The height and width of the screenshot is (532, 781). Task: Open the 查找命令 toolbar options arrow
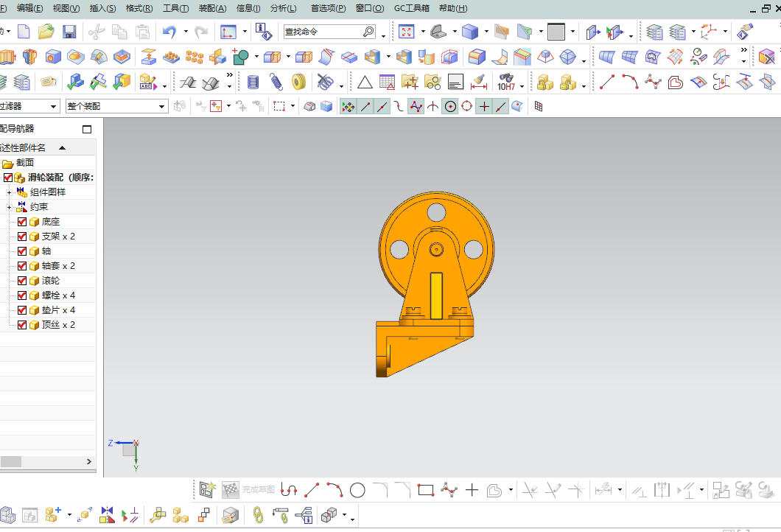383,35
